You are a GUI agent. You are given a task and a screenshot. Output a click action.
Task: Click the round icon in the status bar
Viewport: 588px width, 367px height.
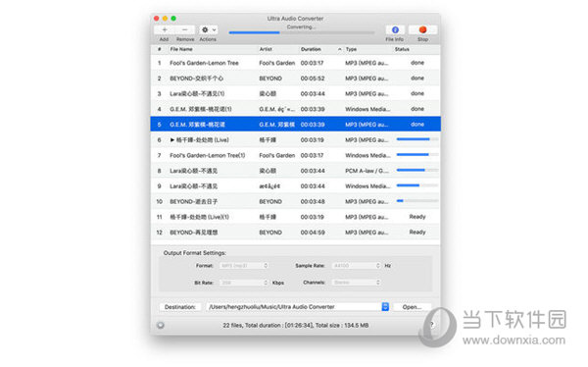[x=161, y=326]
